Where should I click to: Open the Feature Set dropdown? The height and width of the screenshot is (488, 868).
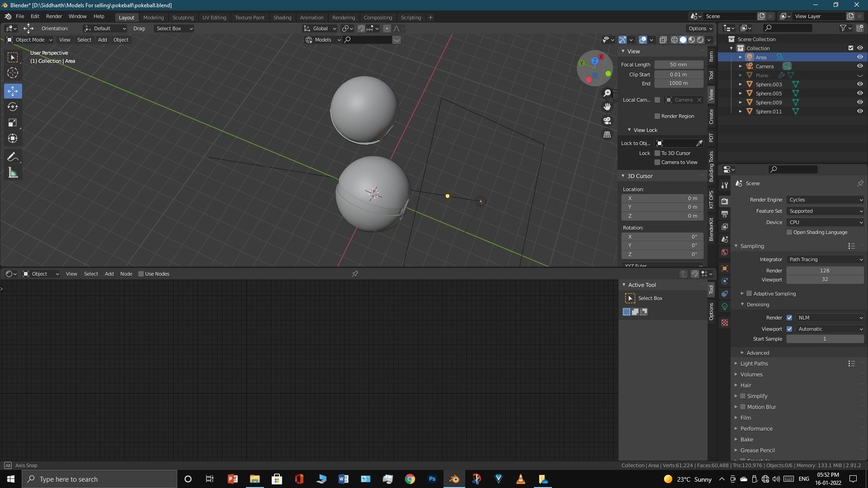825,211
